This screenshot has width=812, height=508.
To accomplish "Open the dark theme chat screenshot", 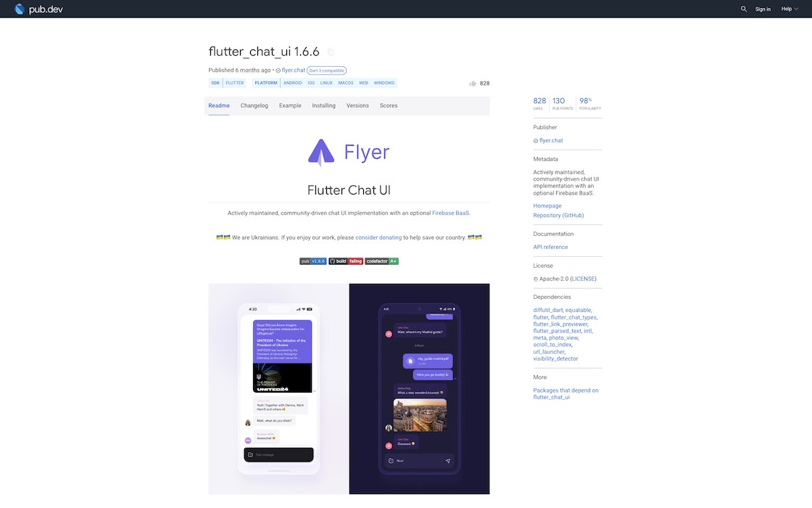I will pos(420,389).
